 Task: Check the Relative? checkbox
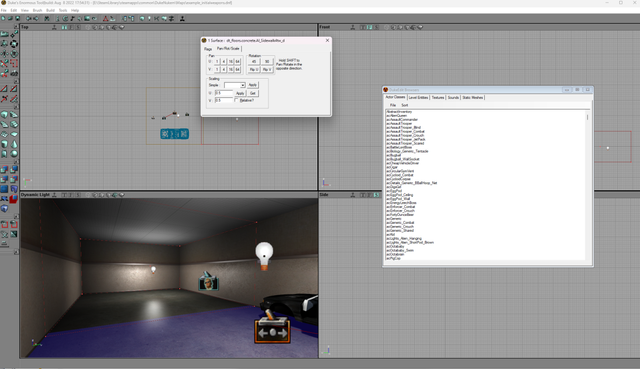(x=236, y=100)
